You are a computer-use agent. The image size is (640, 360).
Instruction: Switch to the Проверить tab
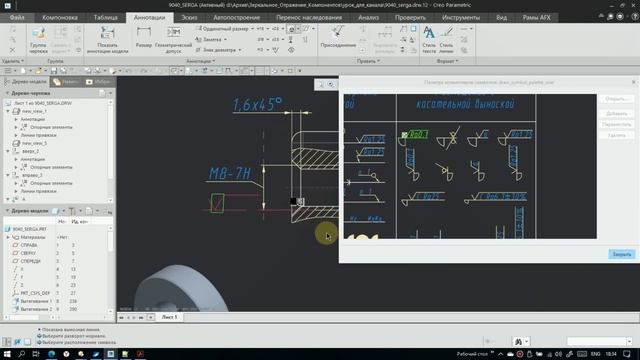tap(410, 18)
